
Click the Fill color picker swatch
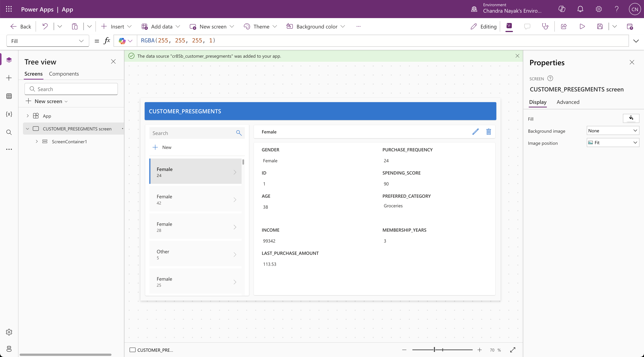point(631,118)
